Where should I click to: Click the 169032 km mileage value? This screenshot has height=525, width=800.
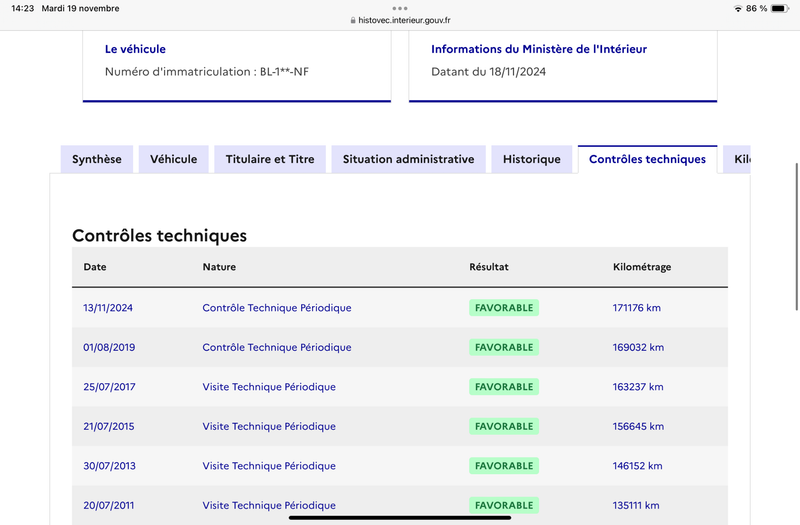pyautogui.click(x=638, y=347)
